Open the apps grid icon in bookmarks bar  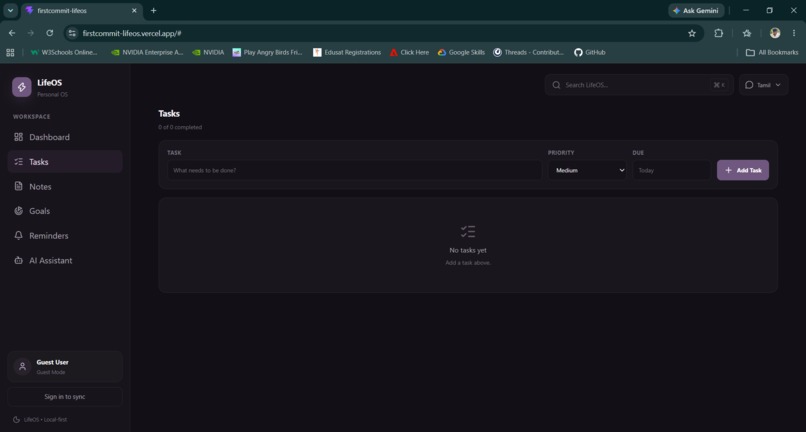[10, 52]
